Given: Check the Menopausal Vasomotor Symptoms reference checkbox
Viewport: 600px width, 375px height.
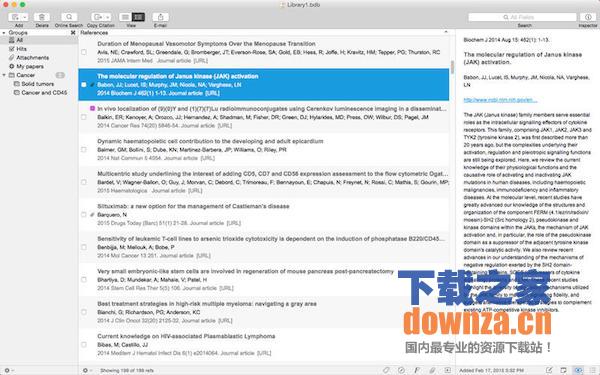Looking at the screenshot, I should click(84, 52).
